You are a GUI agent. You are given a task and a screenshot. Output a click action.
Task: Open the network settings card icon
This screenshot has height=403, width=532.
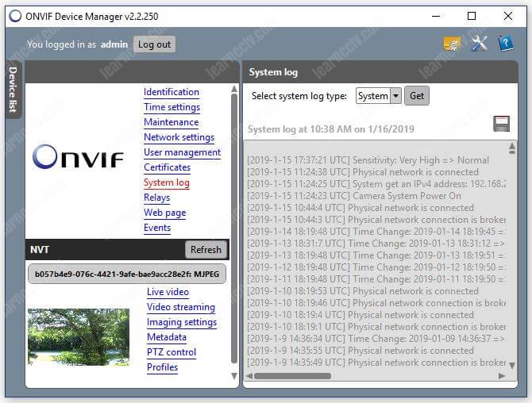tap(452, 44)
